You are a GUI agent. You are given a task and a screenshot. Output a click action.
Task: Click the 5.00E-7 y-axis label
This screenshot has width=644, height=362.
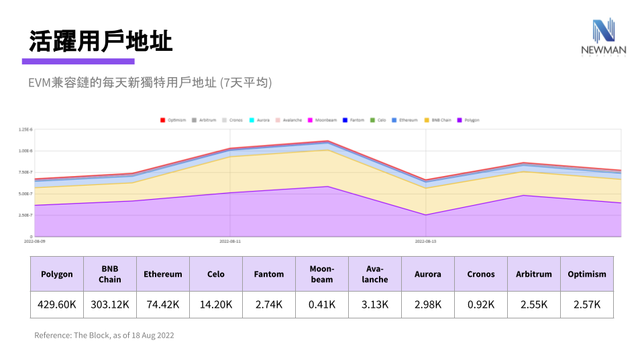point(25,194)
